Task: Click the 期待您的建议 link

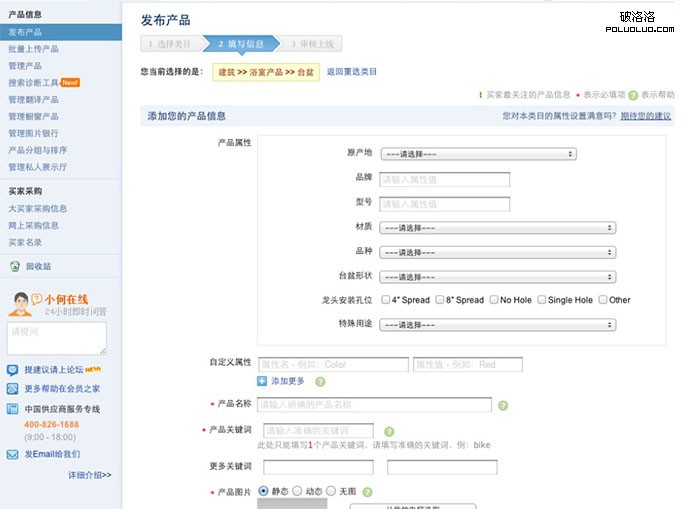Action: [x=645, y=117]
